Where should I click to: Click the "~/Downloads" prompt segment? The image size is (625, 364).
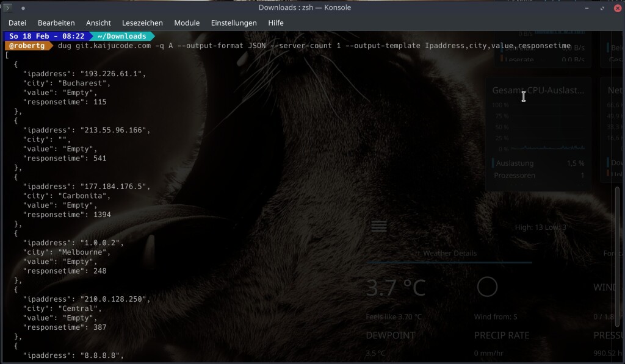click(x=121, y=36)
